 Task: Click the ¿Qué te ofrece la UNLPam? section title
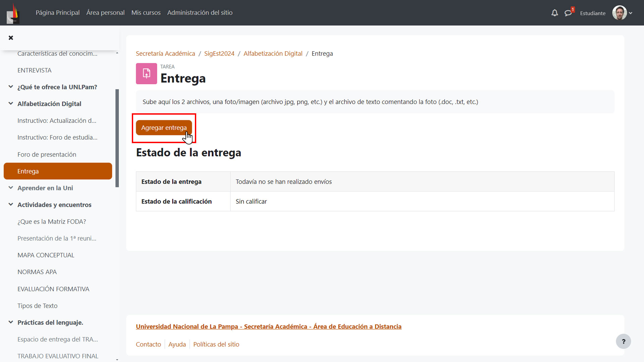57,87
